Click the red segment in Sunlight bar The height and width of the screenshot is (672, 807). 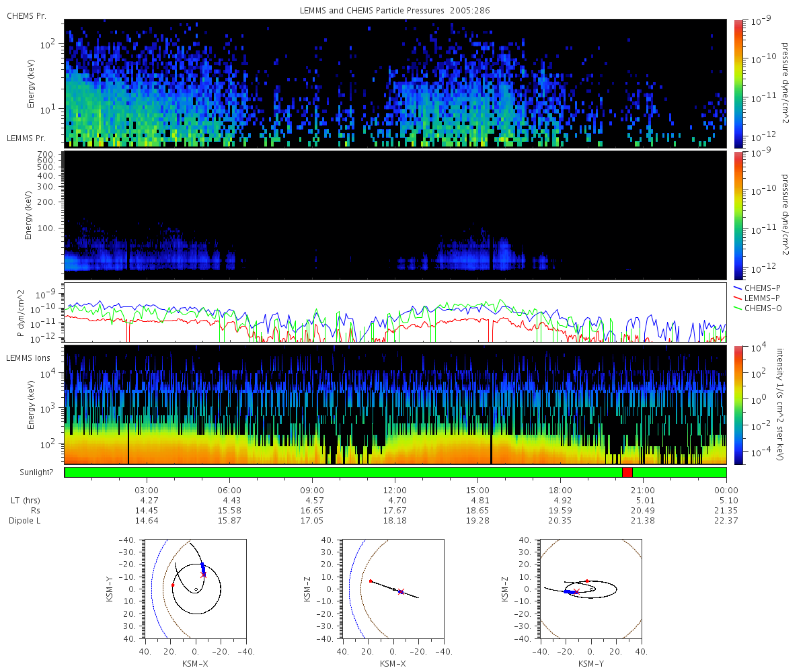(627, 472)
